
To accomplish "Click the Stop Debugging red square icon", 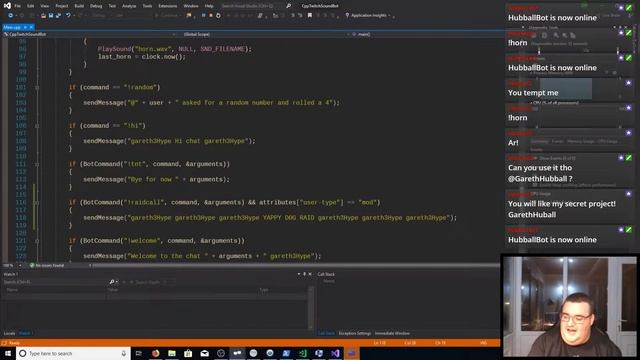I will coord(211,16).
